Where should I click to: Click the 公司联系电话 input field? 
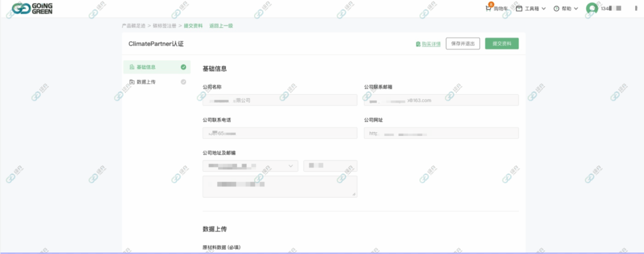click(x=280, y=133)
